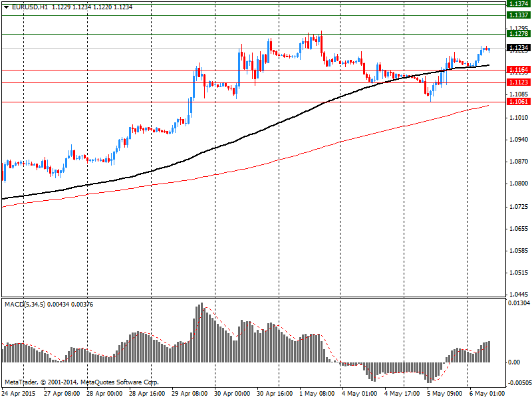Click the 5 May 09:00 time label

tap(444, 394)
